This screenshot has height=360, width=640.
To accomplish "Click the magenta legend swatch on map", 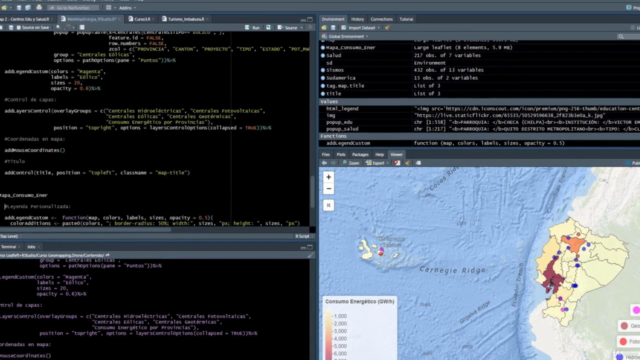I will 636,310.
